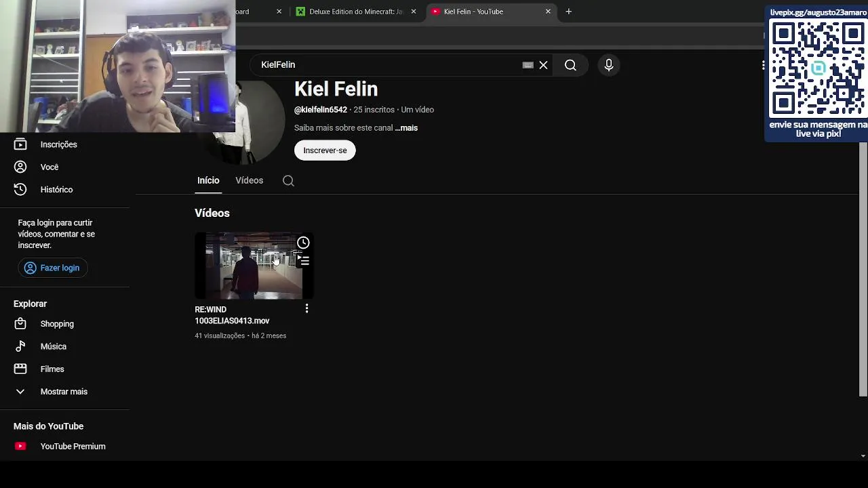Click the livepix QR code overlay
Screen dimensions: 868x488
(x=818, y=68)
